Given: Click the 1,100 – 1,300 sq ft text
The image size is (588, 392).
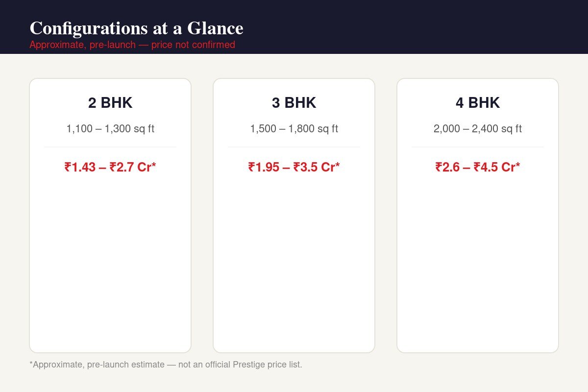Looking at the screenshot, I should pos(110,129).
